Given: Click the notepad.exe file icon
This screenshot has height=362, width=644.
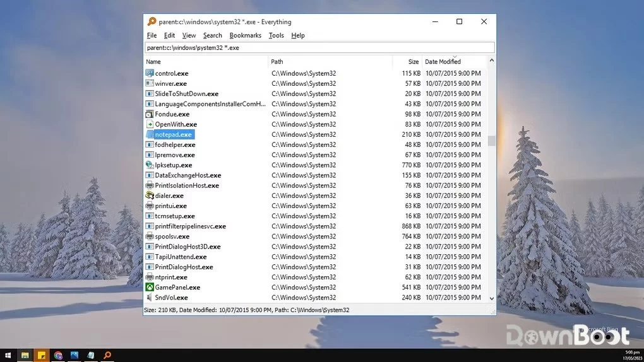Looking at the screenshot, I should click(150, 134).
